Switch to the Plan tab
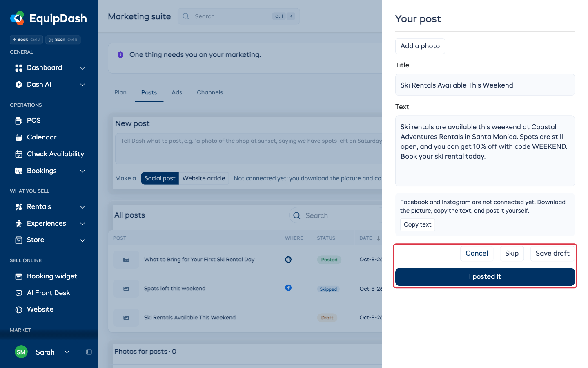 tap(120, 92)
